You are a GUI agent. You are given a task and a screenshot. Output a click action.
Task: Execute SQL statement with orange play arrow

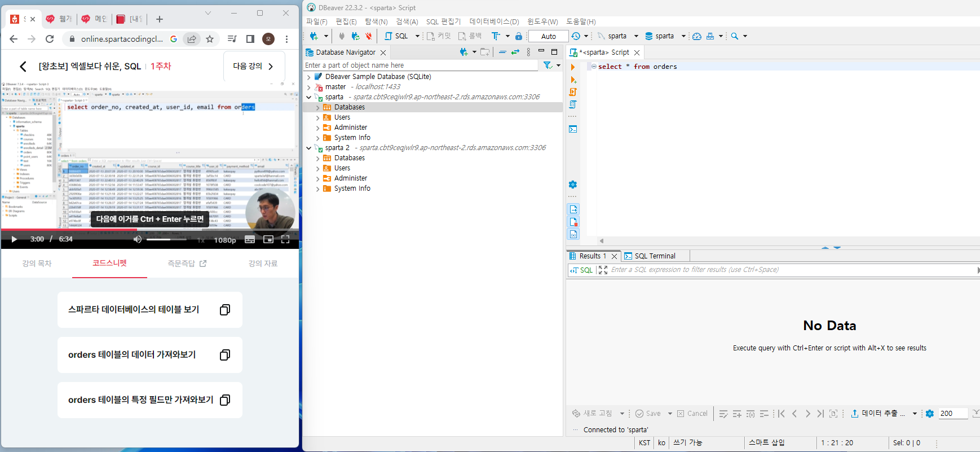(x=573, y=67)
